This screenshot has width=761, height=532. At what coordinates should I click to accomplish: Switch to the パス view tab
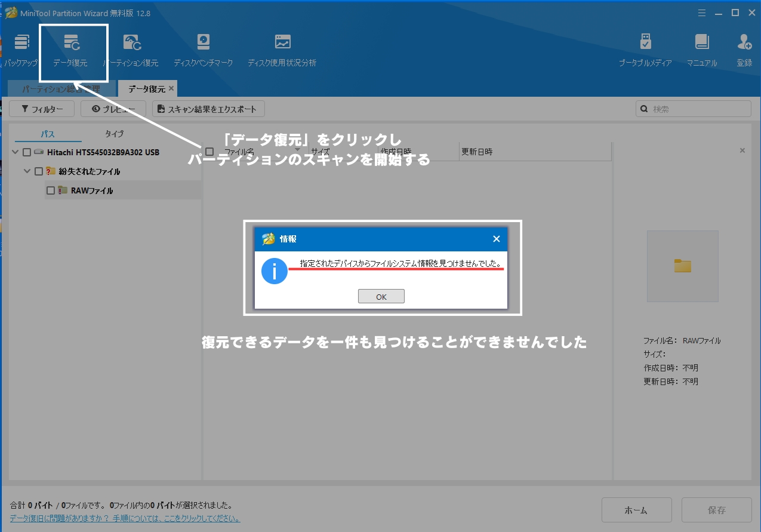point(48,134)
